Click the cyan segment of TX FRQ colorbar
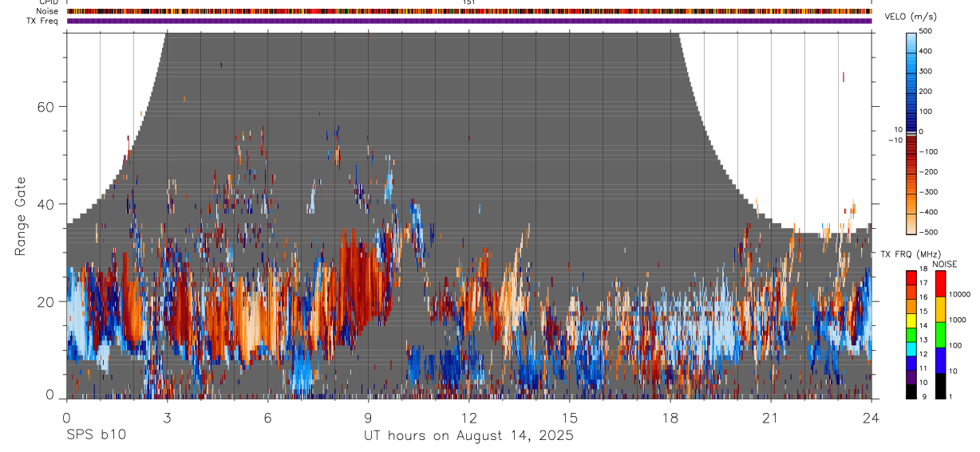The width and height of the screenshot is (980, 452). coord(911,349)
